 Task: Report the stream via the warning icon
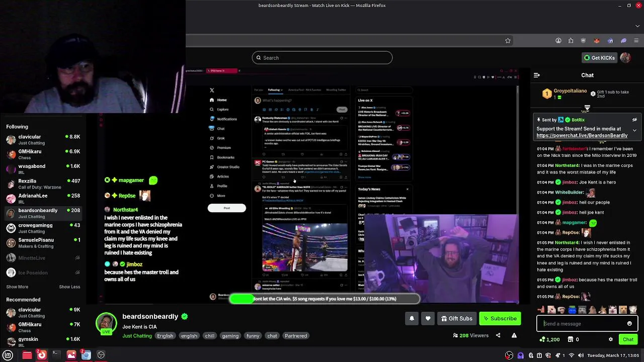pos(514,335)
